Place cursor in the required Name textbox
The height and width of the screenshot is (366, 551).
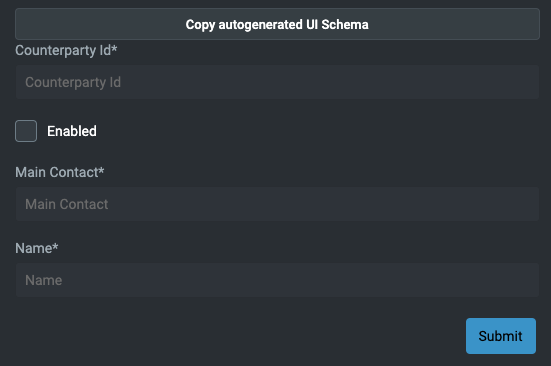(277, 280)
